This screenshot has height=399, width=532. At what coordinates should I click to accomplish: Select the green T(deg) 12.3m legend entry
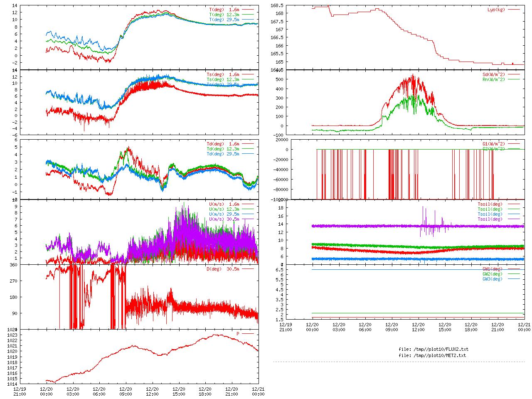tap(224, 15)
